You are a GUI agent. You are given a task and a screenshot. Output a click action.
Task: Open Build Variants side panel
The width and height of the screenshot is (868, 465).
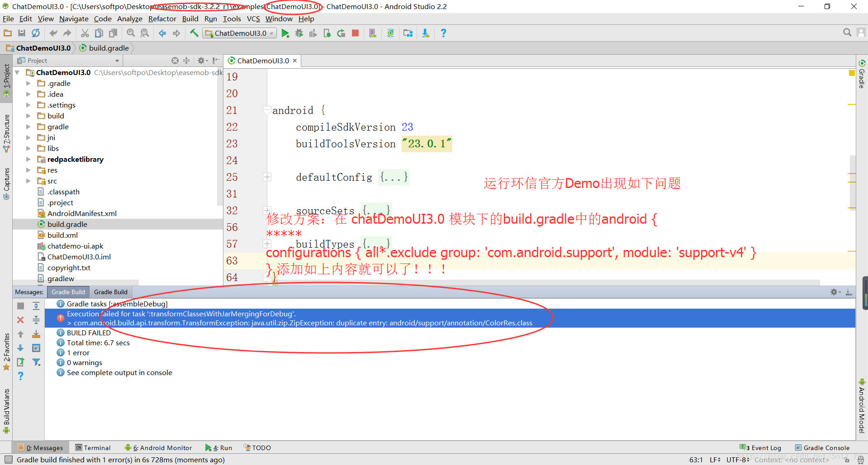(x=6, y=410)
